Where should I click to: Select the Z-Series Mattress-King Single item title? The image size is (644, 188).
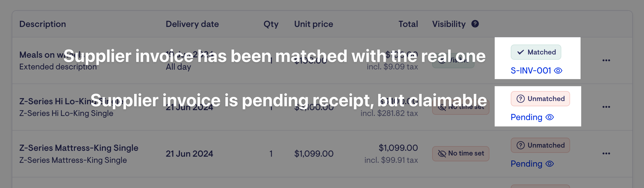pyautogui.click(x=79, y=148)
